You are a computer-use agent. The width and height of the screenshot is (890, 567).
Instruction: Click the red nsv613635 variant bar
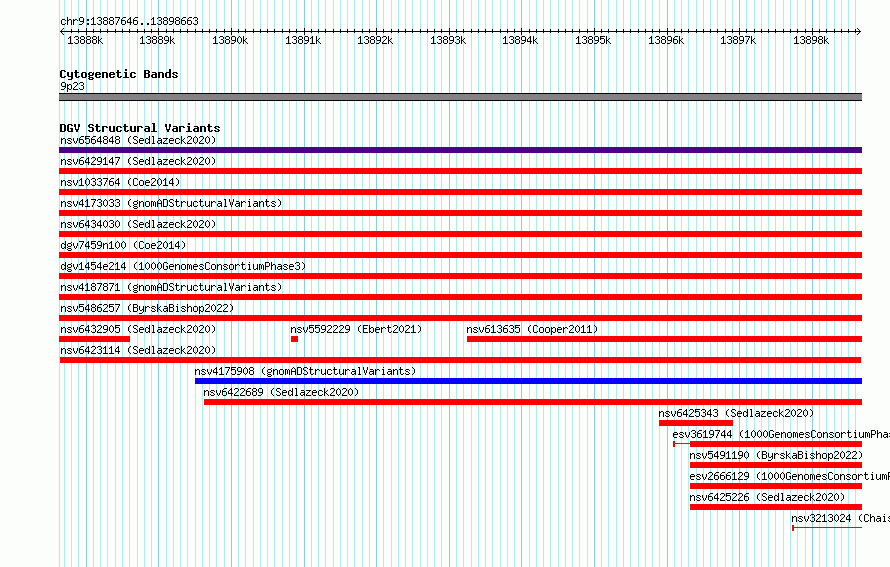point(664,339)
